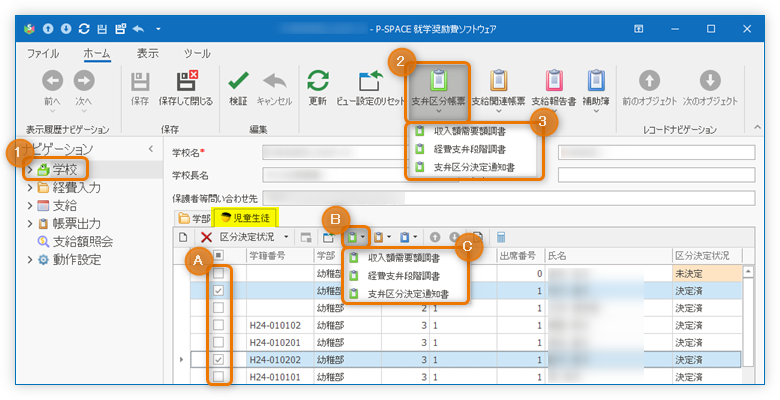The width and height of the screenshot is (780, 400).
Task: Sort by the 学籍番号 column header
Action: 280,256
